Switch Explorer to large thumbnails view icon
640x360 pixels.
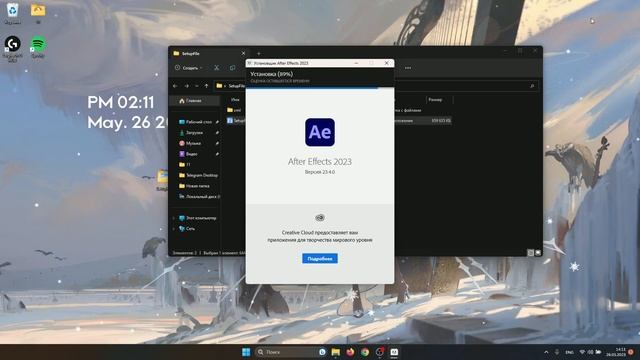(x=538, y=253)
